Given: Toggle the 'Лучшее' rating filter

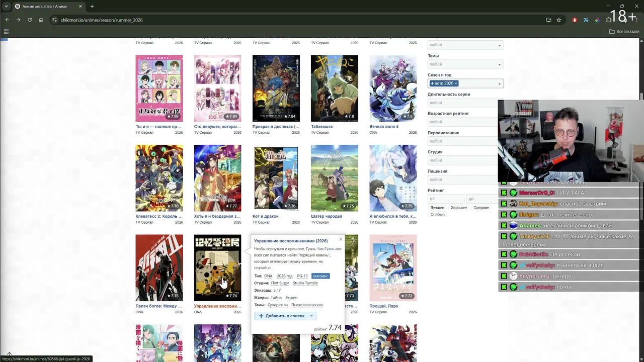Looking at the screenshot, I should pyautogui.click(x=437, y=208).
